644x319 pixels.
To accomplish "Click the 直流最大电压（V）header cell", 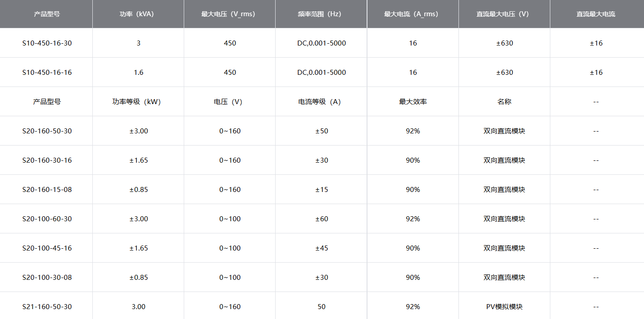I will click(x=504, y=14).
